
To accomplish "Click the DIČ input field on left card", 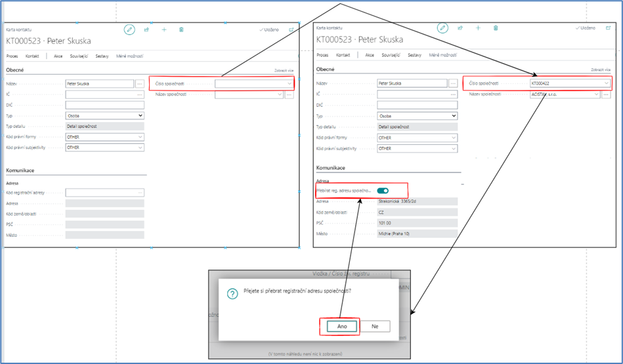I will [104, 105].
